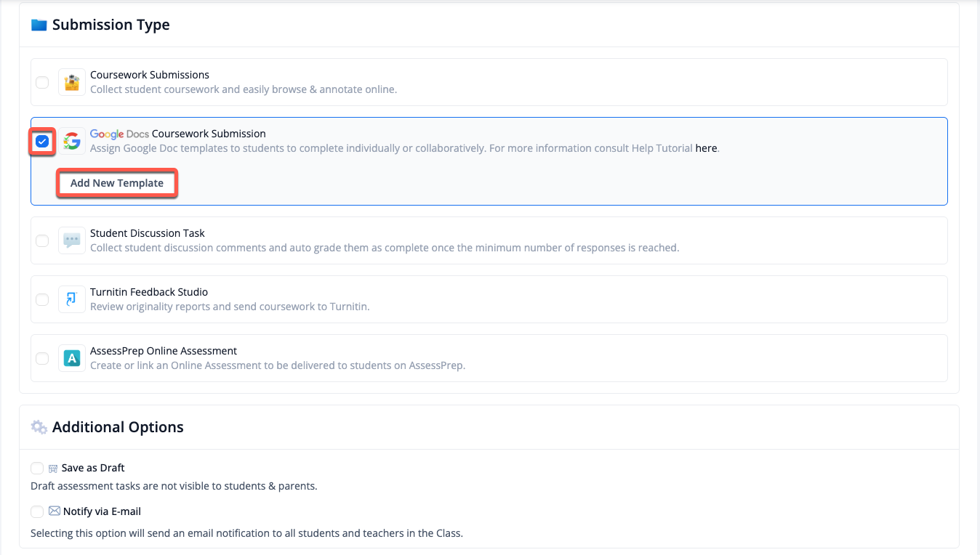Viewport: 980px width, 555px height.
Task: Click the Additional Options gears icon
Action: pyautogui.click(x=39, y=427)
